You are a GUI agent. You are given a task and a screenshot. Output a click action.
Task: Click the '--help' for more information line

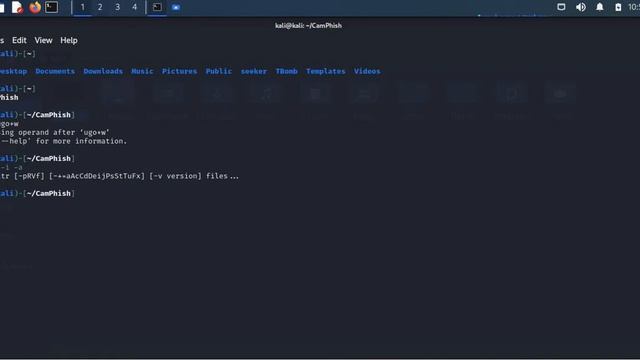(x=64, y=141)
